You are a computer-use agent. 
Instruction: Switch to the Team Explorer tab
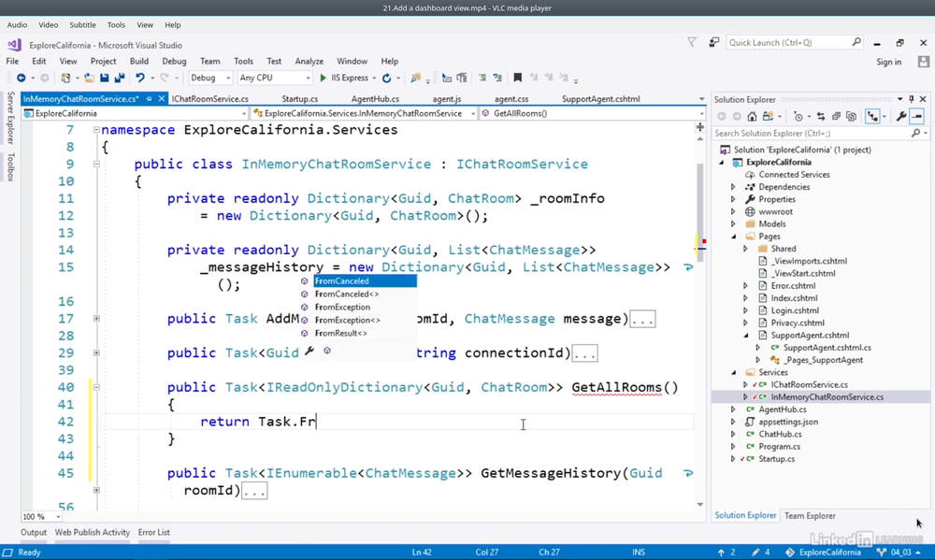[x=809, y=516]
